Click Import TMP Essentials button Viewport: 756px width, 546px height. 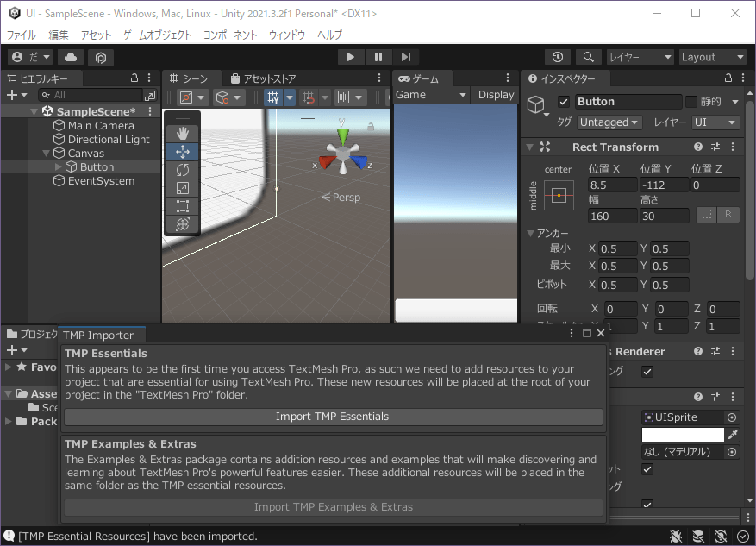coord(333,417)
